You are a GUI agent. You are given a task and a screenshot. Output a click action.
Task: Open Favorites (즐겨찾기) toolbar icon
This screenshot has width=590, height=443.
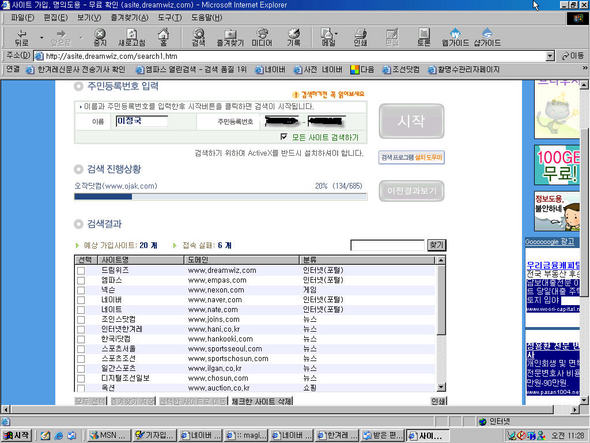(230, 37)
